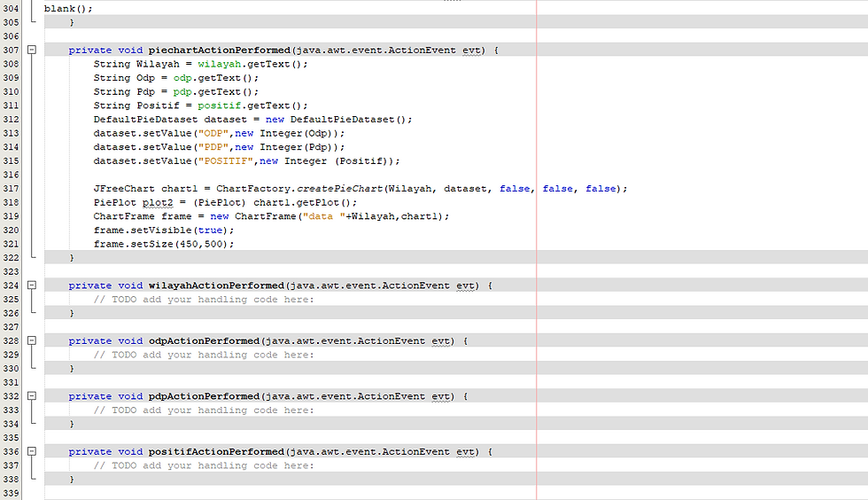Place cursor on 'blank();' at line 304
The image size is (868, 500).
(x=68, y=8)
